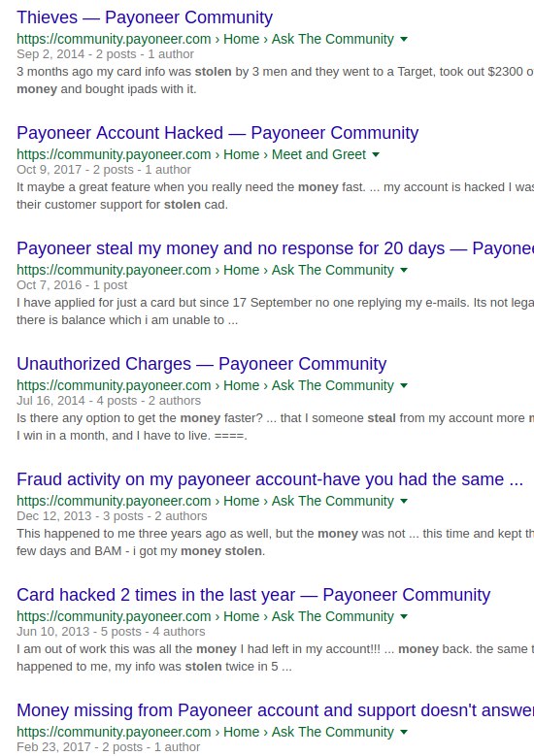Click the green URL under Fraud activity result

pos(206,501)
